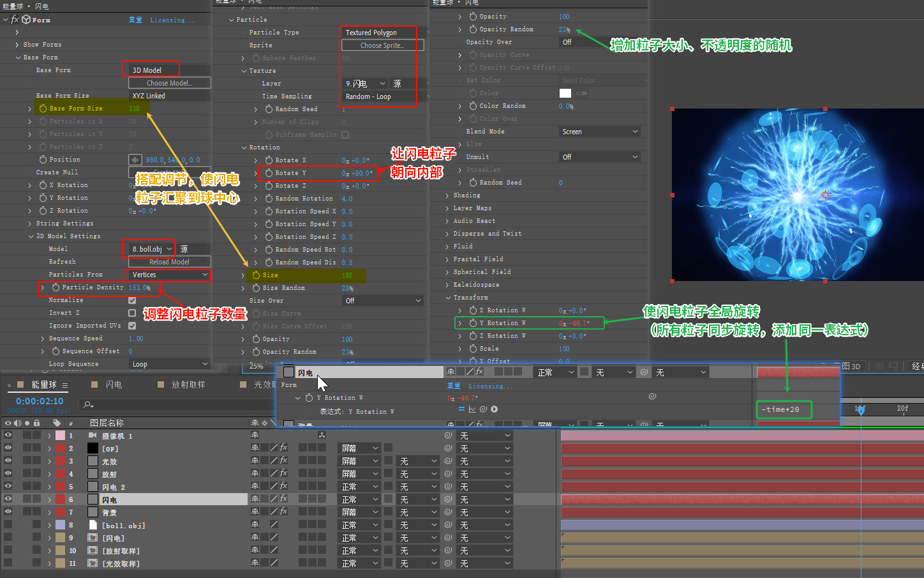The height and width of the screenshot is (578, 924).
Task: Hide the 摄像机 1 layer eye
Action: tap(8, 436)
